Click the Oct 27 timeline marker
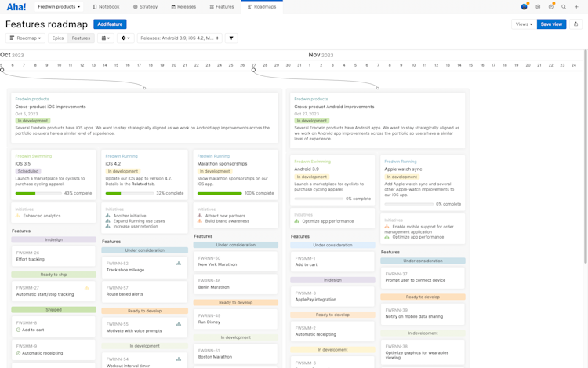 pos(253,70)
